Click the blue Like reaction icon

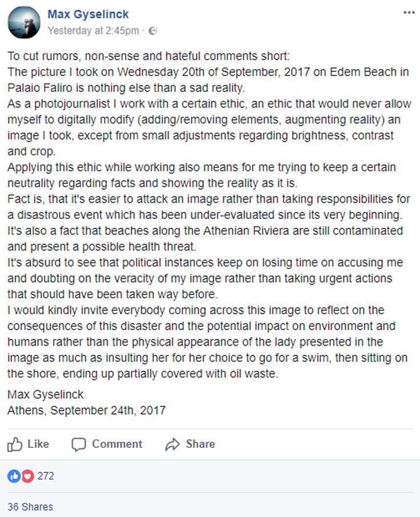point(14,476)
